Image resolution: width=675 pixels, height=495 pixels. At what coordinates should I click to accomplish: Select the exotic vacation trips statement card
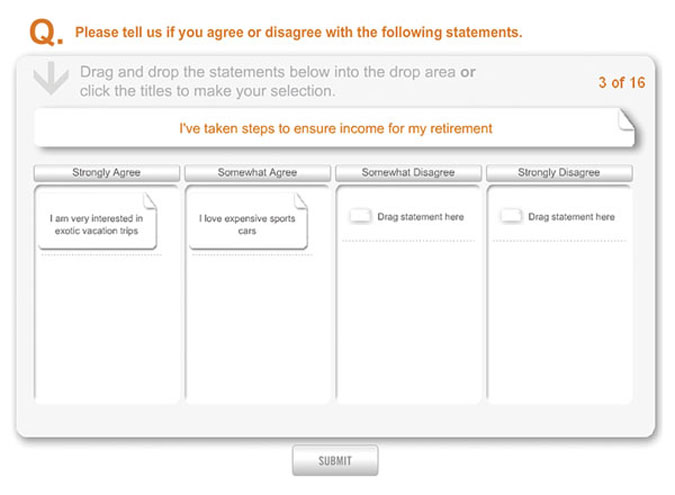pos(96,224)
